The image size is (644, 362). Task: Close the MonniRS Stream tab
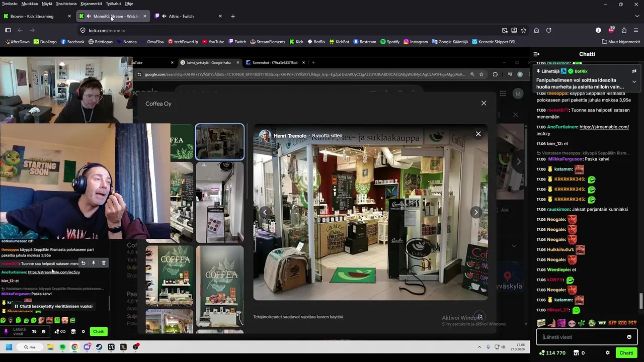coord(145,16)
